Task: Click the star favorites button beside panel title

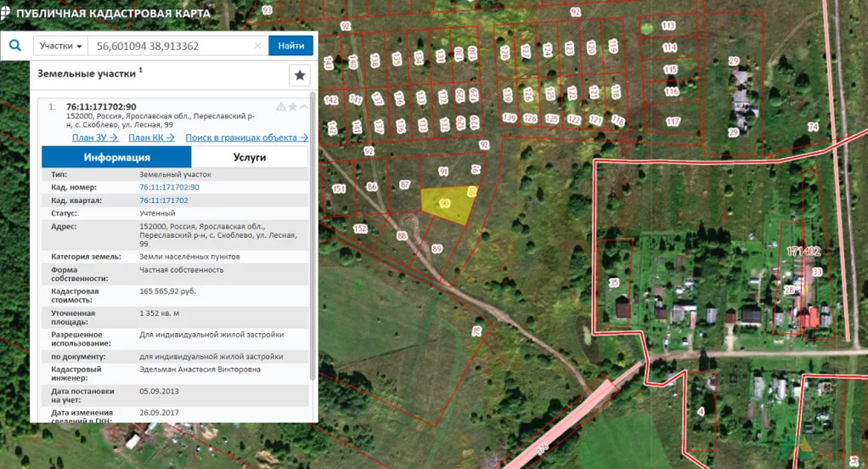Action: click(x=300, y=76)
